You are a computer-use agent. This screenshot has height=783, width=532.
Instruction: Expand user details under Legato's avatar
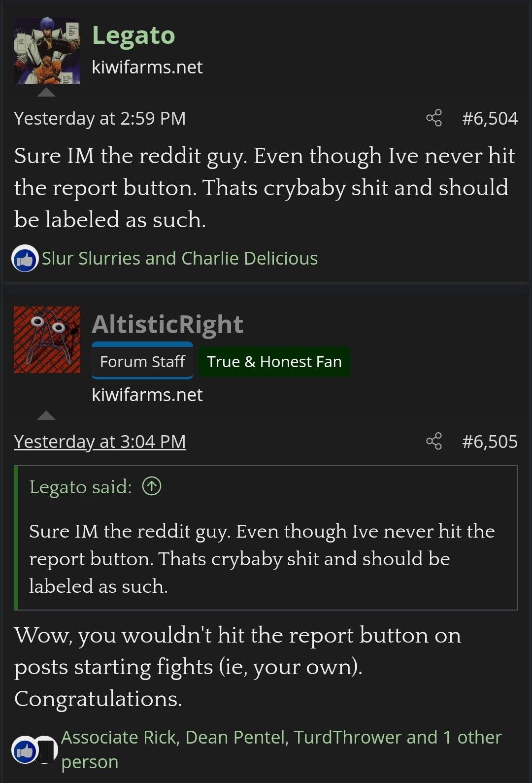coord(46,92)
